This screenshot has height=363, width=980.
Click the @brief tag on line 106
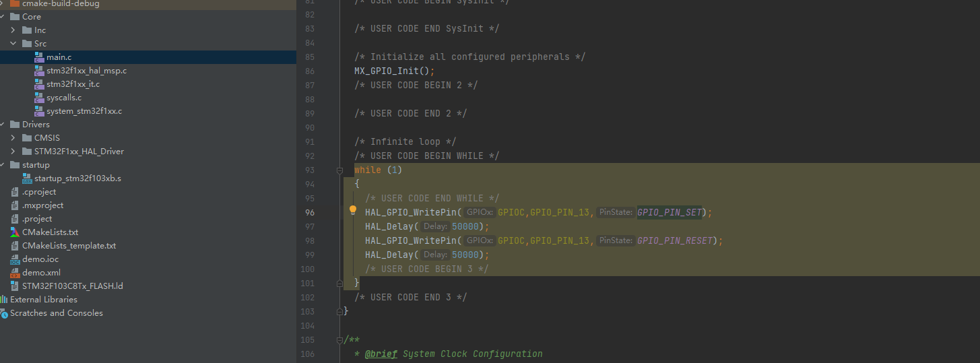pos(381,354)
